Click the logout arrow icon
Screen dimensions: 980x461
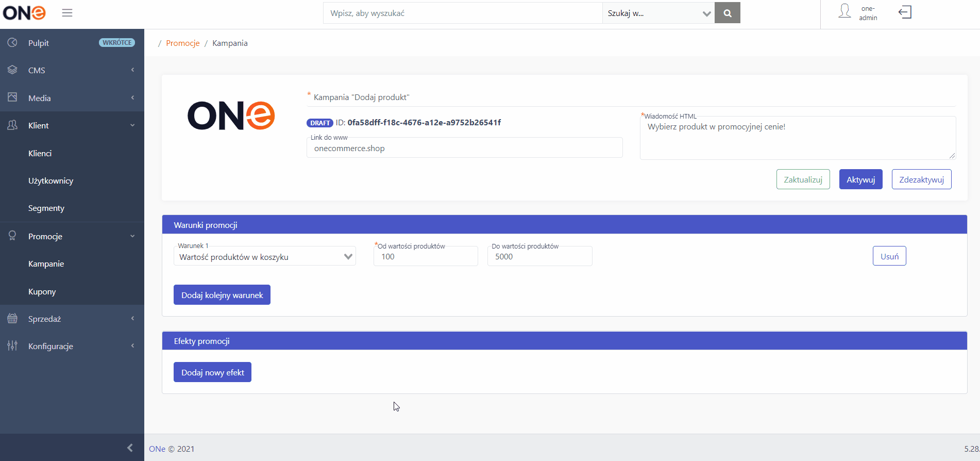click(905, 12)
